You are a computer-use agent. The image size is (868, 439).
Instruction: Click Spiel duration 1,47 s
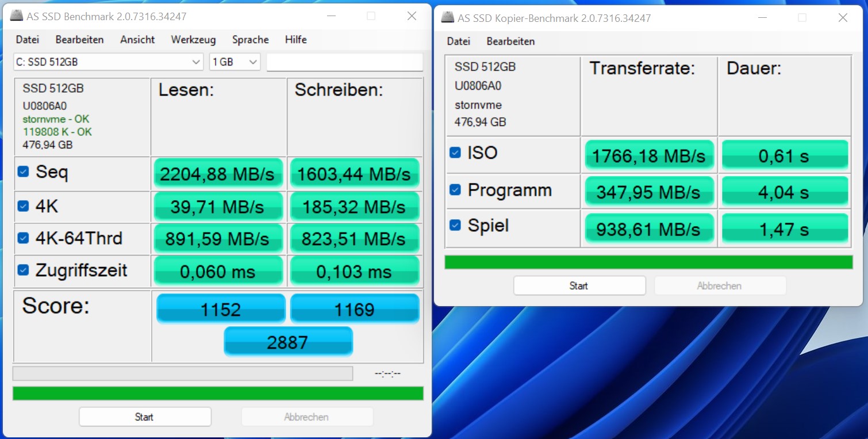pyautogui.click(x=785, y=228)
